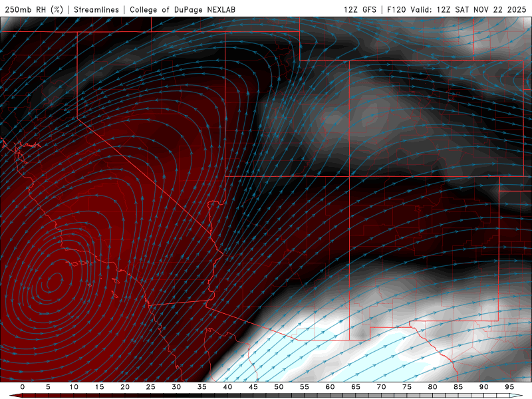The width and height of the screenshot is (532, 399).
Task: Click the '0' label on the color scale
Action: coord(23,387)
